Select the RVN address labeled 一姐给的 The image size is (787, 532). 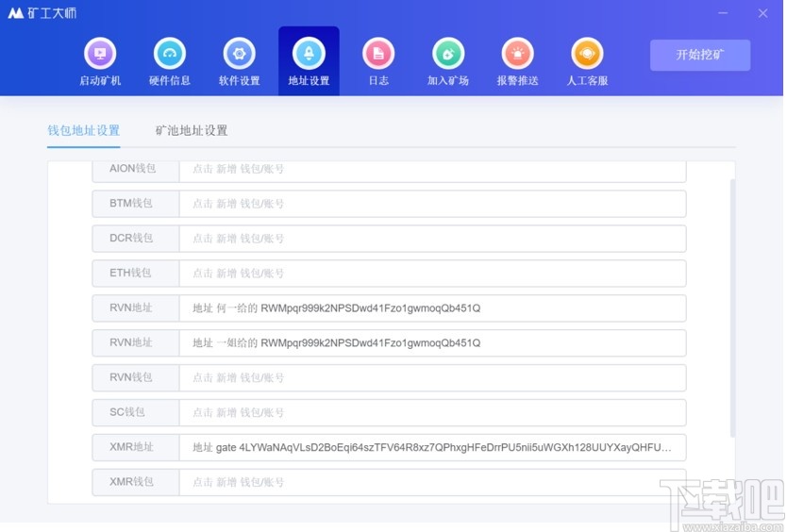click(432, 342)
